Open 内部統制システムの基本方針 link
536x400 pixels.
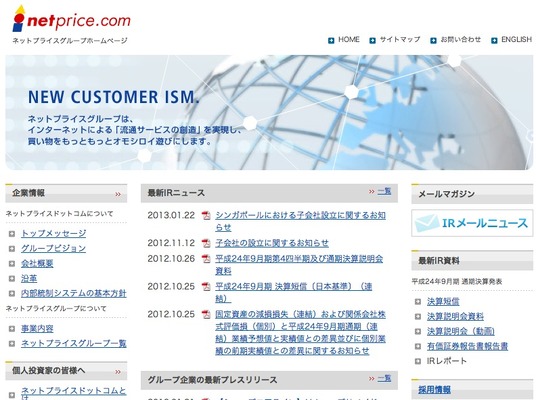73,293
